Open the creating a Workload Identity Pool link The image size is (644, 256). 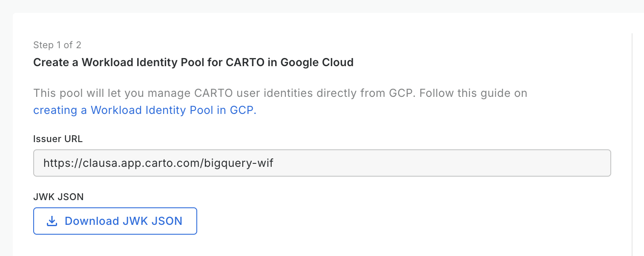point(145,110)
